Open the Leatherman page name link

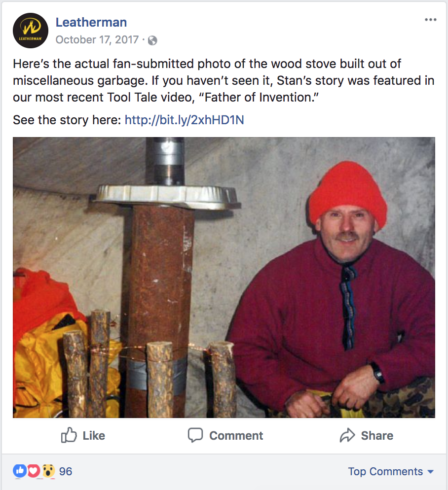pos(91,22)
